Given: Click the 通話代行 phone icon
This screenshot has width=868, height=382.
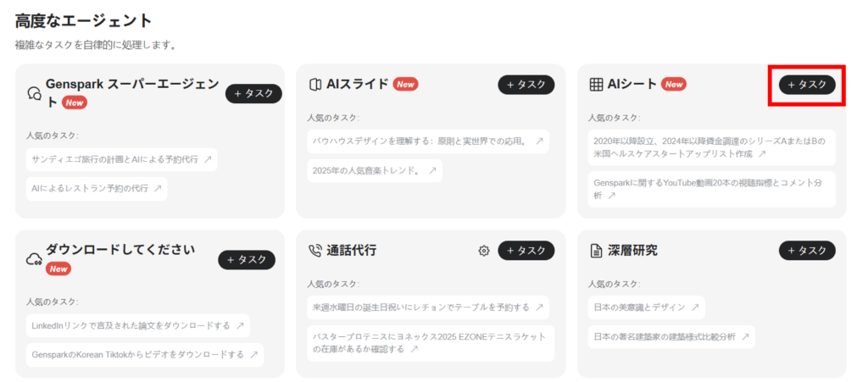Looking at the screenshot, I should 314,251.
